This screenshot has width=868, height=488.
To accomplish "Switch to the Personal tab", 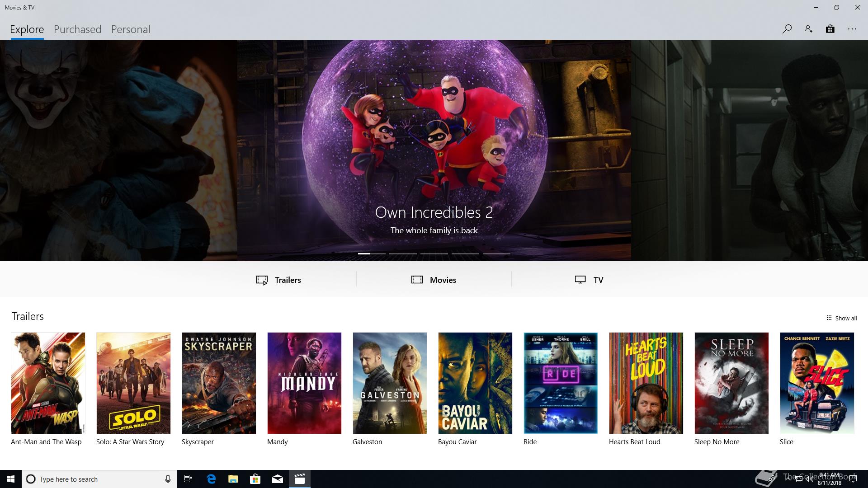I will [x=131, y=29].
